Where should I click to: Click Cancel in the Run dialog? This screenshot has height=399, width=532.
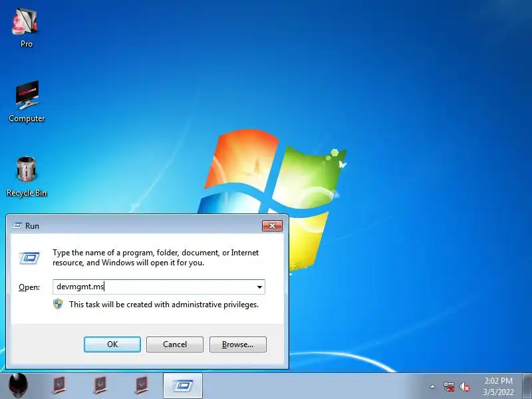click(x=175, y=344)
